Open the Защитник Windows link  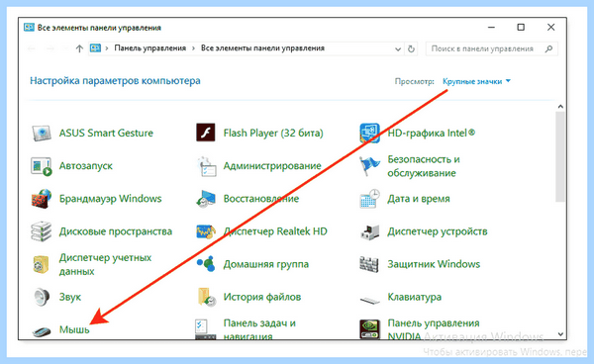point(434,264)
